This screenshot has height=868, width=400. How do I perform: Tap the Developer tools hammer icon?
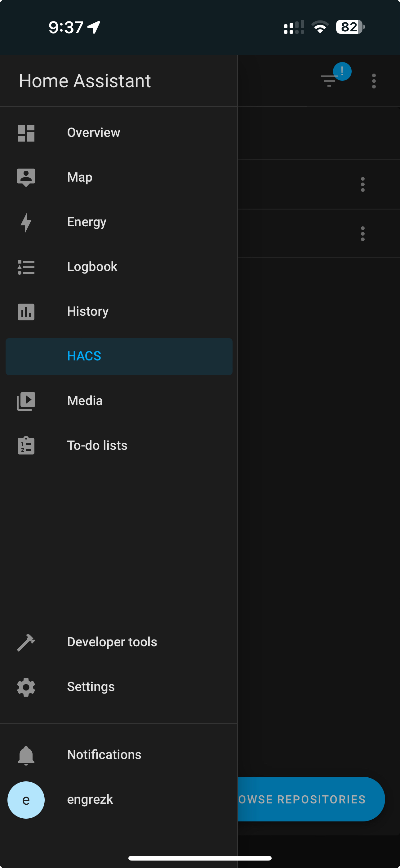point(26,642)
